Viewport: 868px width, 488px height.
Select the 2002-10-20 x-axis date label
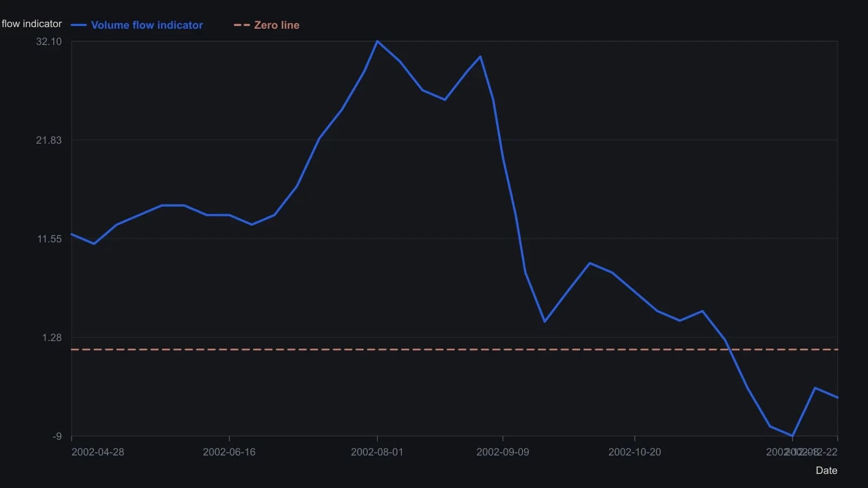[x=635, y=452]
